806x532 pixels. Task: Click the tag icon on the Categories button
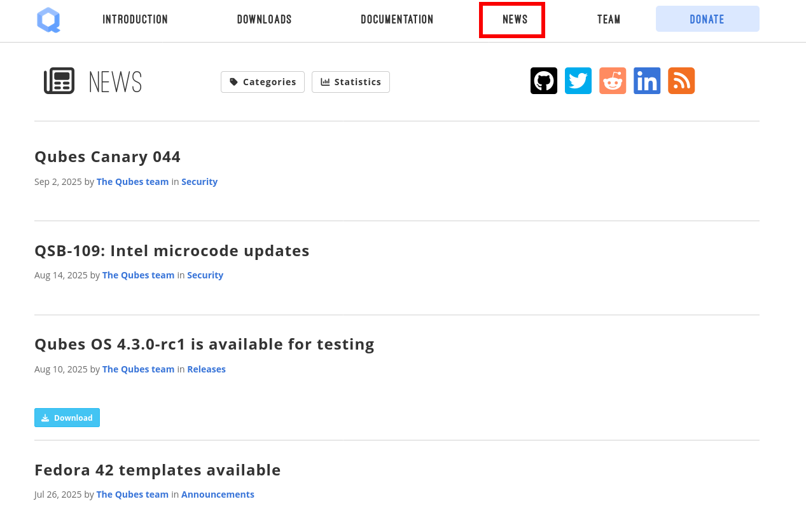pos(233,81)
